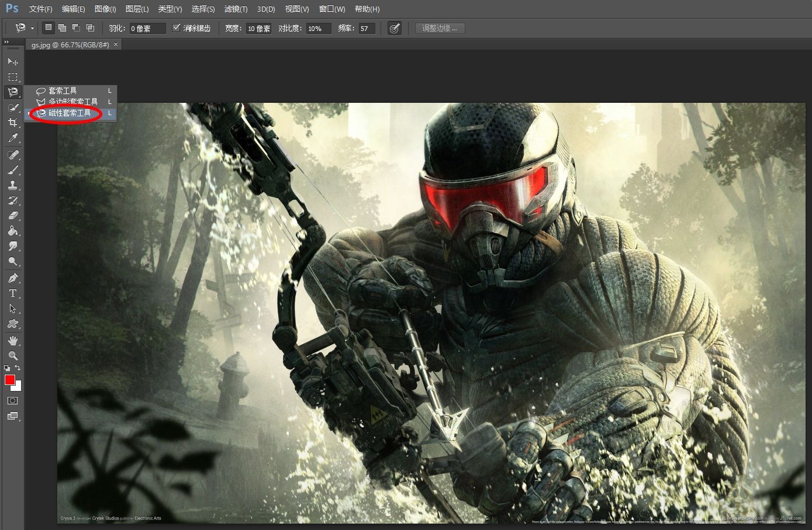Open the tool preset picker dropdown
This screenshot has height=530, width=812.
point(32,28)
